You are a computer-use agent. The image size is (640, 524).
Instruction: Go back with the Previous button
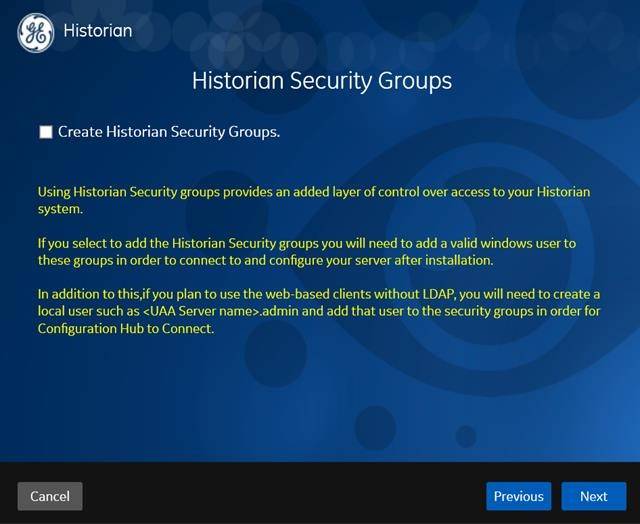click(x=518, y=496)
